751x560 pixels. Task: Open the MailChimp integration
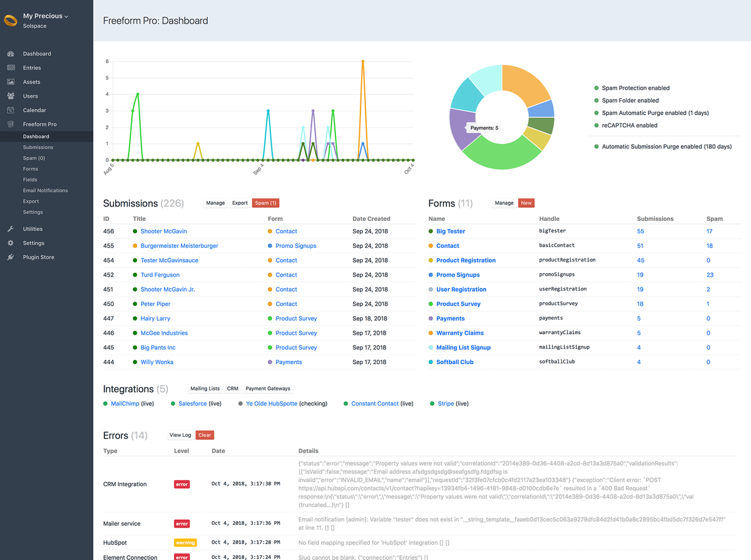click(x=125, y=404)
